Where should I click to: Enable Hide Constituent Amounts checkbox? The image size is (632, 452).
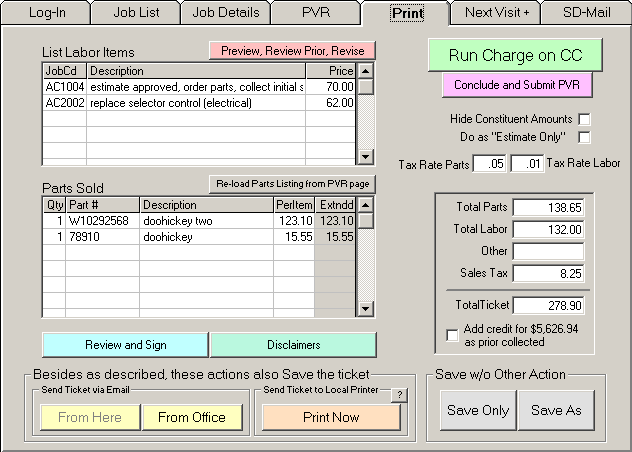click(584, 120)
